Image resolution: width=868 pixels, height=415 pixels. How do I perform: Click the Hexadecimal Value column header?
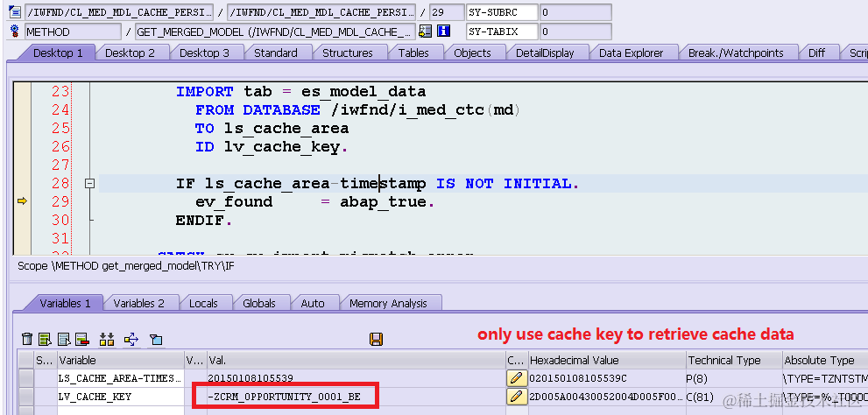(607, 360)
